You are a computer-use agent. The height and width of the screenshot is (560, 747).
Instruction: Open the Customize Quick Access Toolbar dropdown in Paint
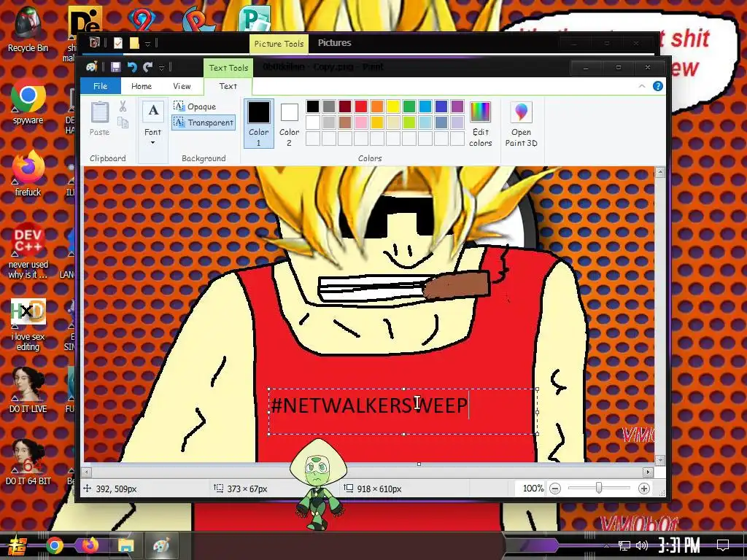click(161, 68)
